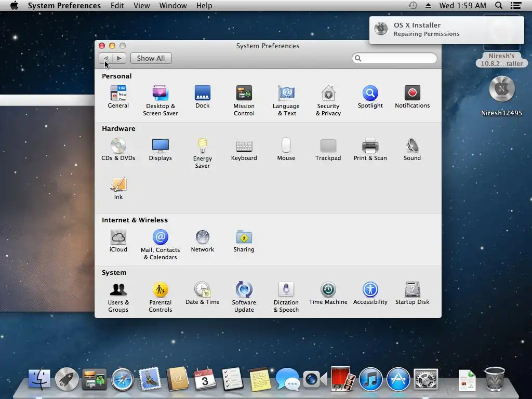Open Launchpad from the Dock
532x399 pixels.
tap(66, 379)
